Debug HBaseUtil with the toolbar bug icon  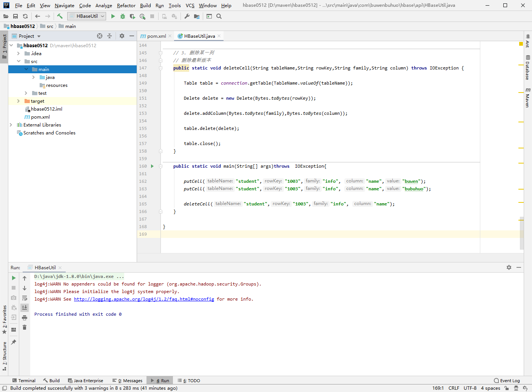tap(123, 16)
